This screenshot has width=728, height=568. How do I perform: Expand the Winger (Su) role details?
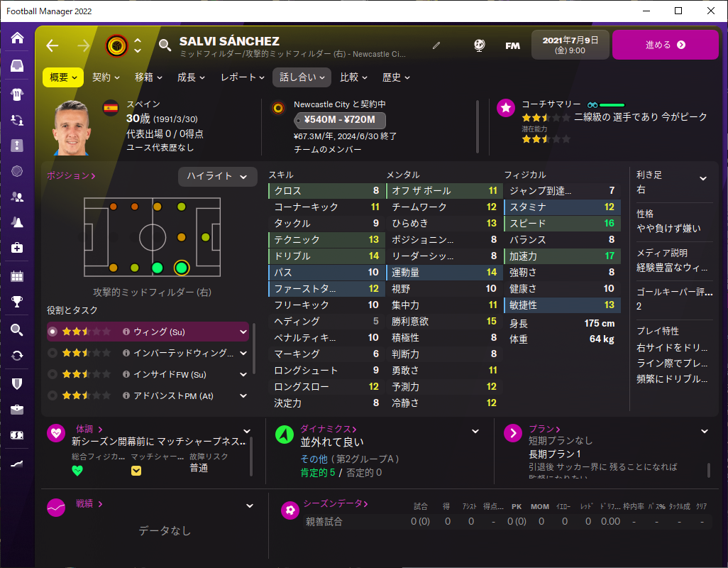point(243,332)
